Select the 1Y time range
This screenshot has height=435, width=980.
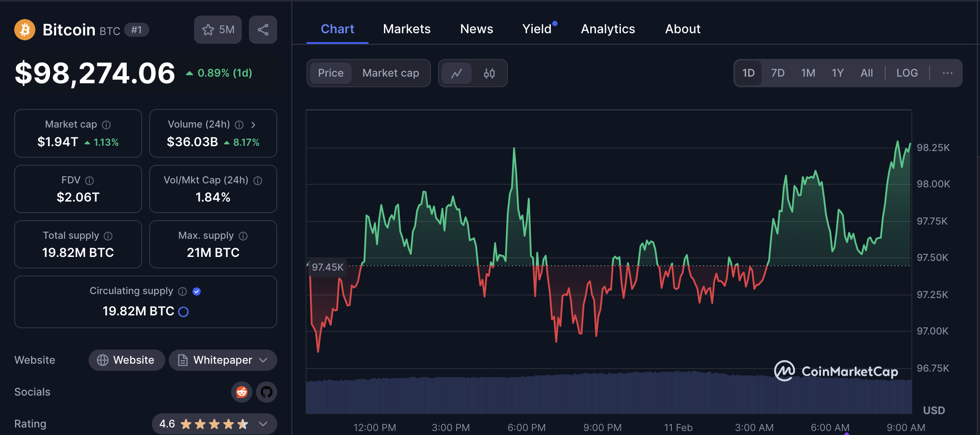838,73
